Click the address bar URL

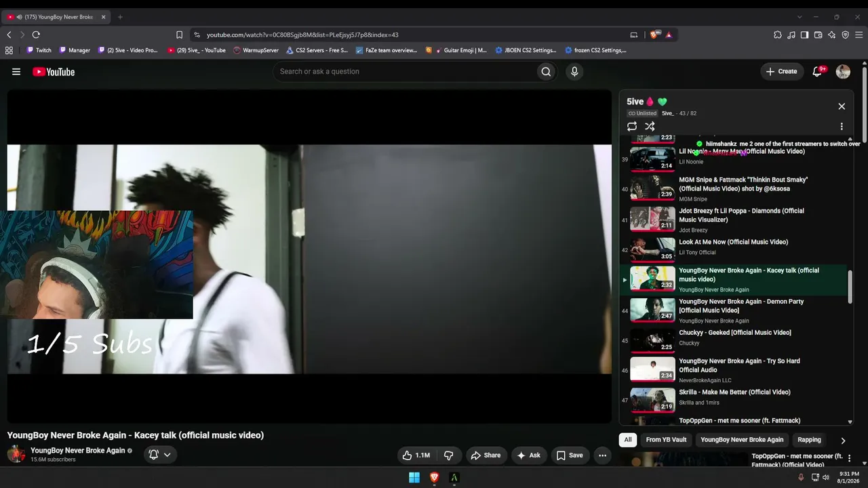tap(302, 35)
